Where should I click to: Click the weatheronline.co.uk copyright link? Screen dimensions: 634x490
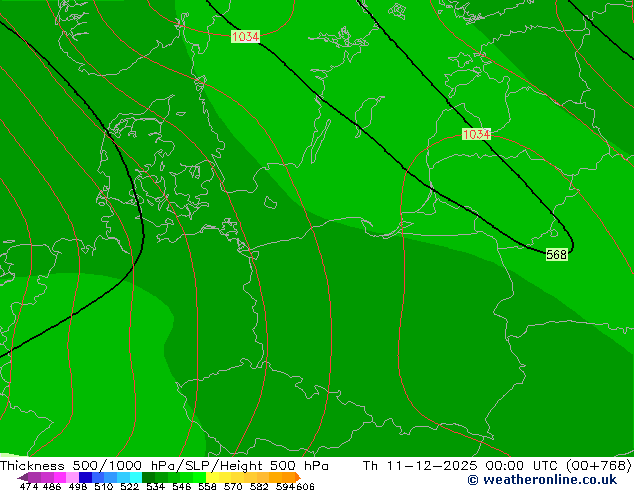click(542, 480)
